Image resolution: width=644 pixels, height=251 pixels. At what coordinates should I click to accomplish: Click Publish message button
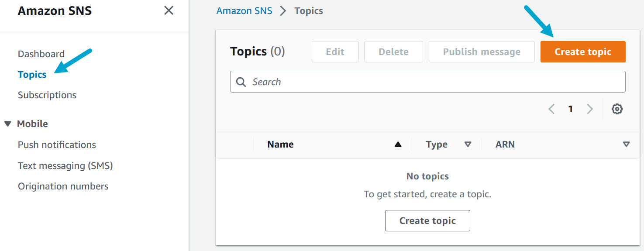pos(481,52)
